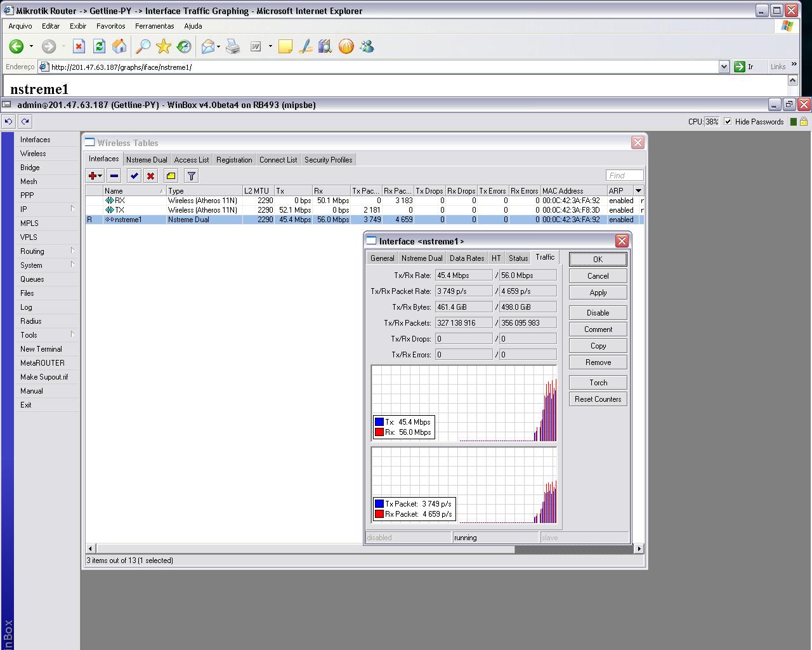
Task: Toggle the Hide Passwords checkbox
Action: (x=728, y=121)
